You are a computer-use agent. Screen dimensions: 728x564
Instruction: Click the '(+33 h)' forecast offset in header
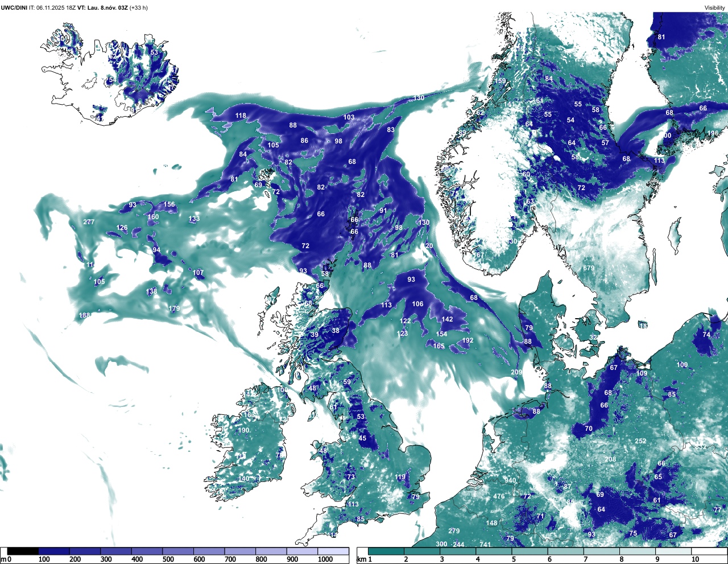(x=139, y=7)
